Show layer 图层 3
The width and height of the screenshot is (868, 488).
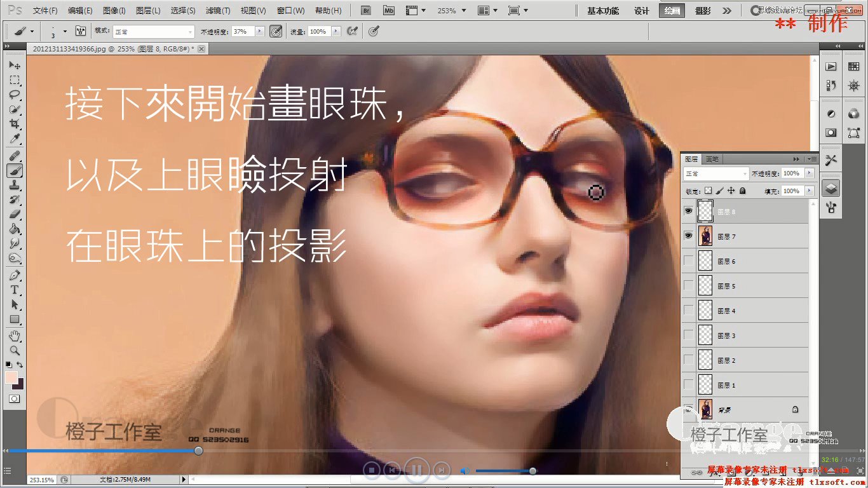point(688,335)
